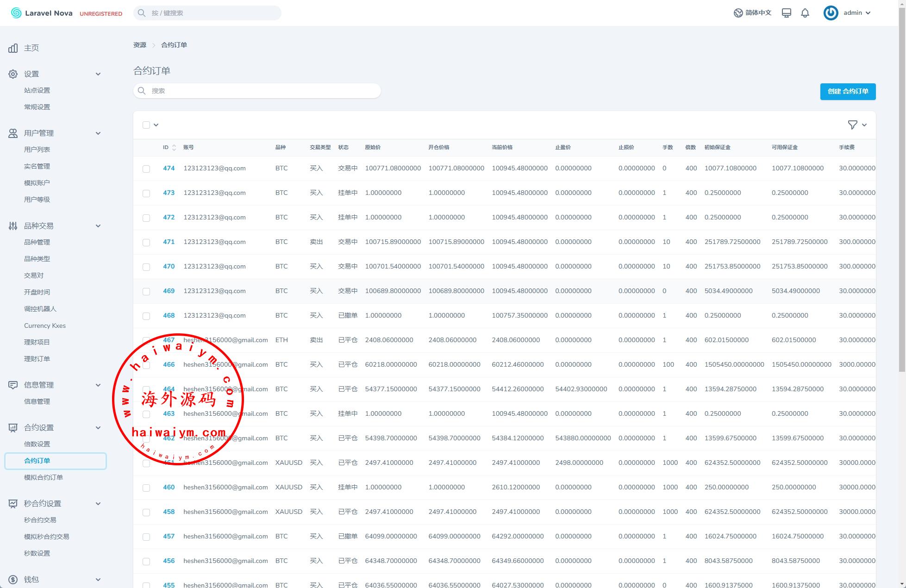This screenshot has height=588, width=906.
Task: Open order ID 469 link
Action: pyautogui.click(x=169, y=291)
